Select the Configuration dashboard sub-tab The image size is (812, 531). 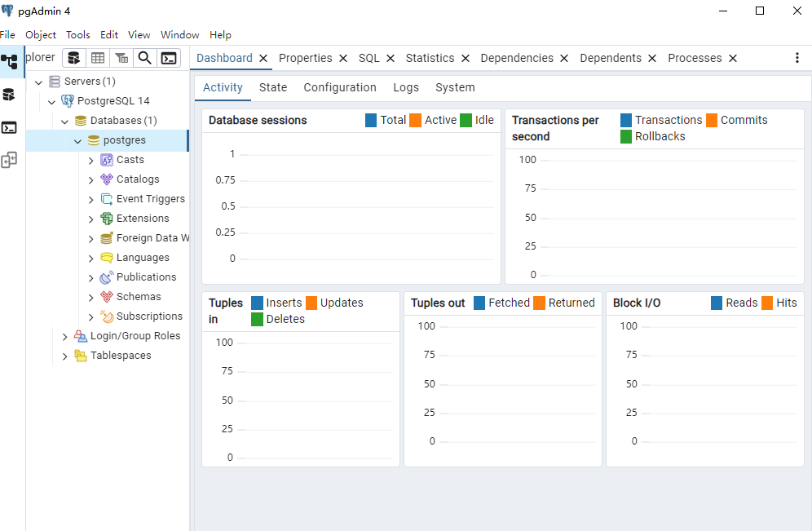[340, 87]
